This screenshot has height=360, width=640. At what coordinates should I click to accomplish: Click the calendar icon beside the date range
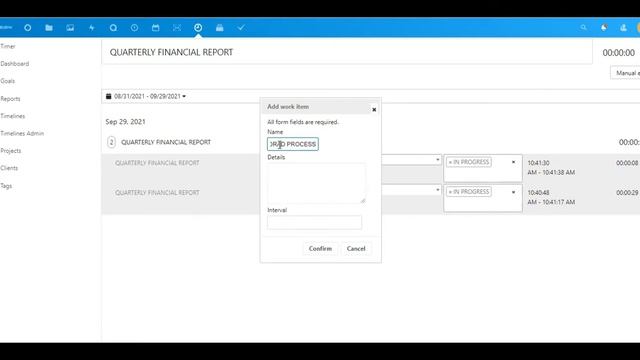tap(109, 96)
